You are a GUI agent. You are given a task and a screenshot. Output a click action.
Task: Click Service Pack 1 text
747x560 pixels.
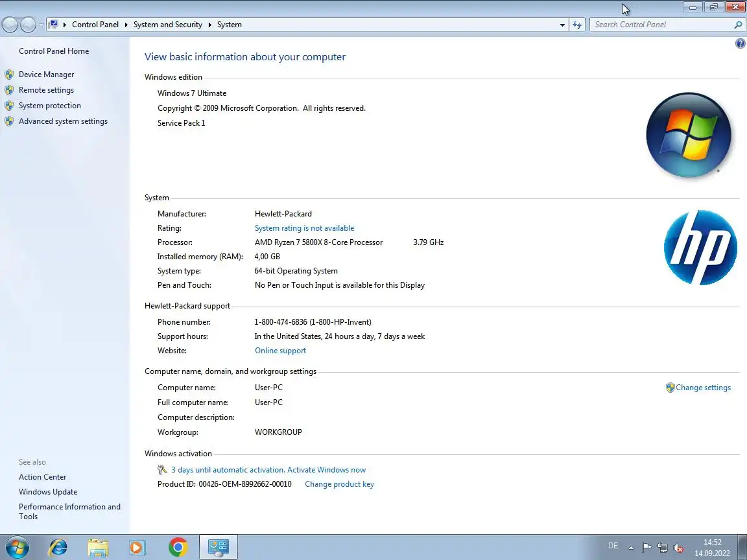(181, 123)
